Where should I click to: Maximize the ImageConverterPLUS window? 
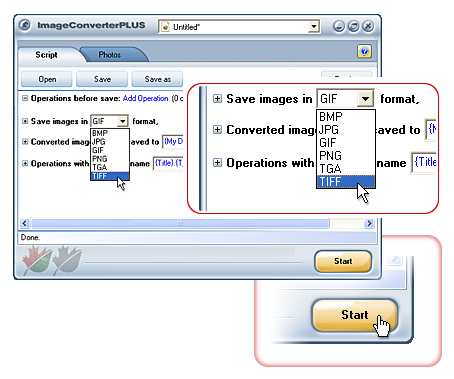point(353,26)
